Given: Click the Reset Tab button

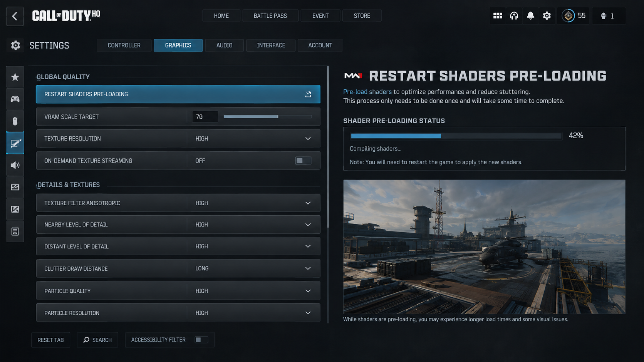Looking at the screenshot, I should (50, 340).
